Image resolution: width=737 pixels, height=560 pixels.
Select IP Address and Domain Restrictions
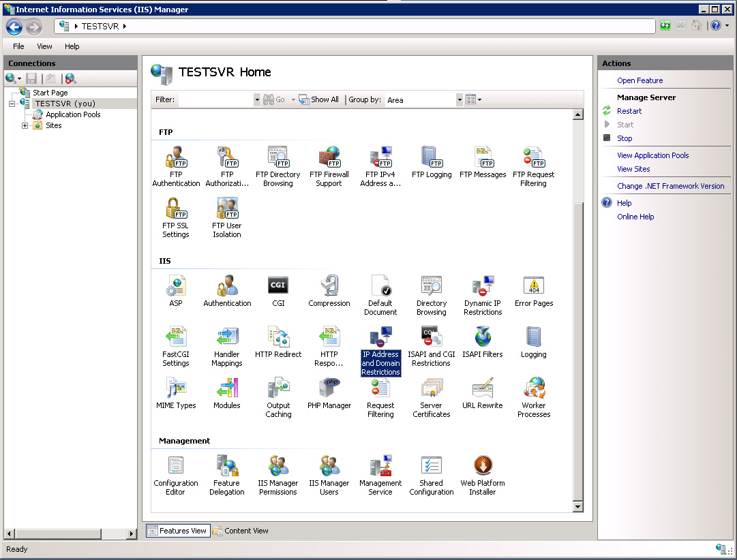380,351
